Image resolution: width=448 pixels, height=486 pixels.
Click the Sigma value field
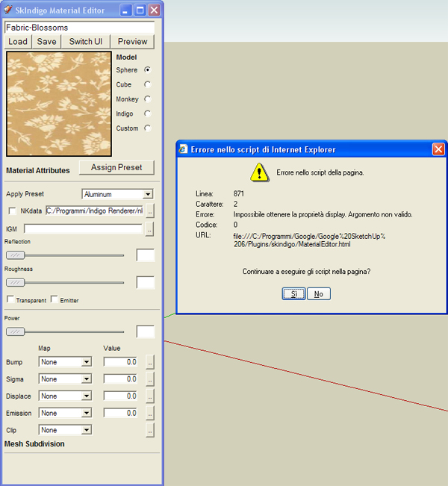121,379
